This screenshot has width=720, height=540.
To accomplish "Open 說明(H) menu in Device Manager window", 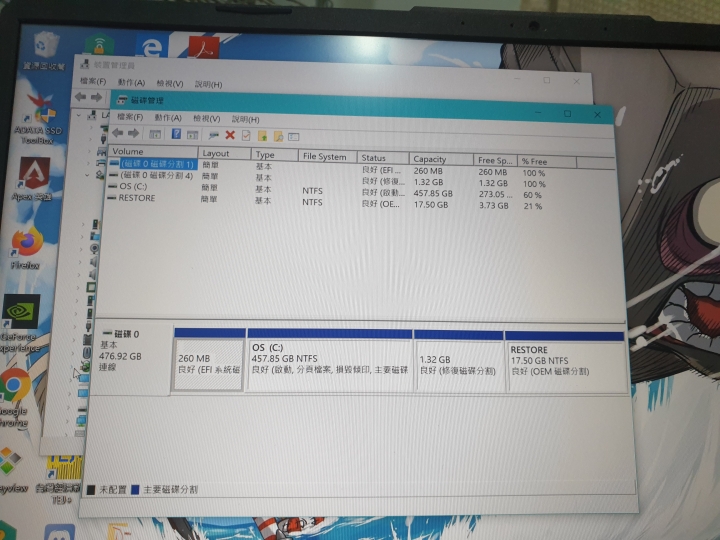I will point(208,84).
